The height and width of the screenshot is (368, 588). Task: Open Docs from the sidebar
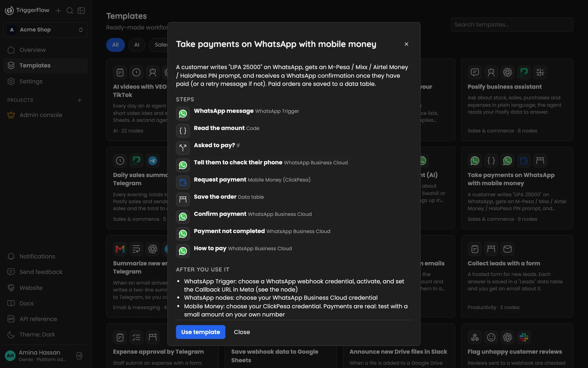pos(45,303)
